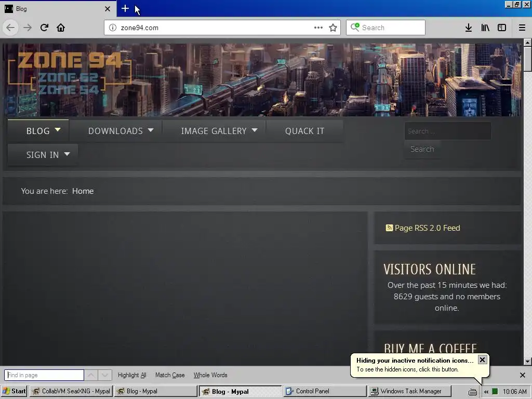Click the scrollbar down arrow
The width and height of the screenshot is (532, 399).
coord(527,362)
